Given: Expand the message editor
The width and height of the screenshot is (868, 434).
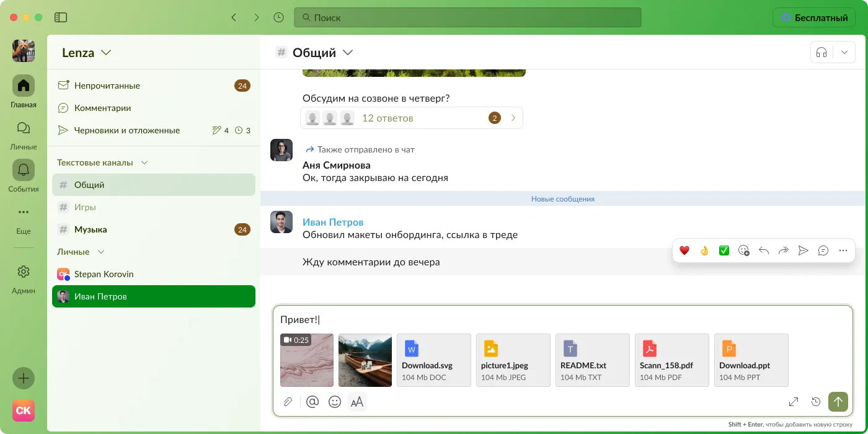Looking at the screenshot, I should pos(794,402).
